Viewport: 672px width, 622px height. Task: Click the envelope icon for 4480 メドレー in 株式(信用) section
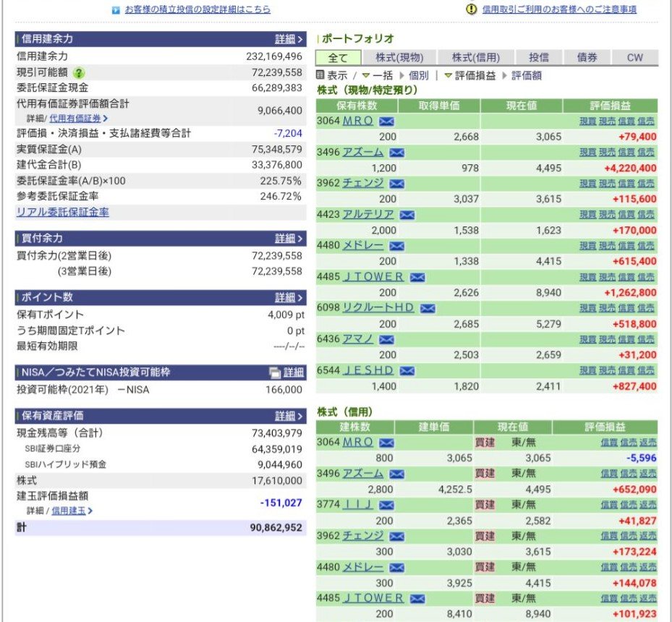[396, 568]
